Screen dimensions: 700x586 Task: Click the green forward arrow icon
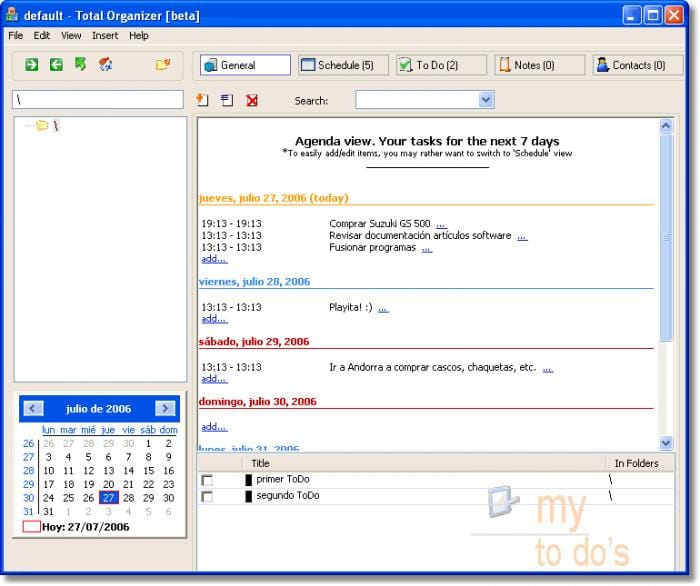click(31, 65)
